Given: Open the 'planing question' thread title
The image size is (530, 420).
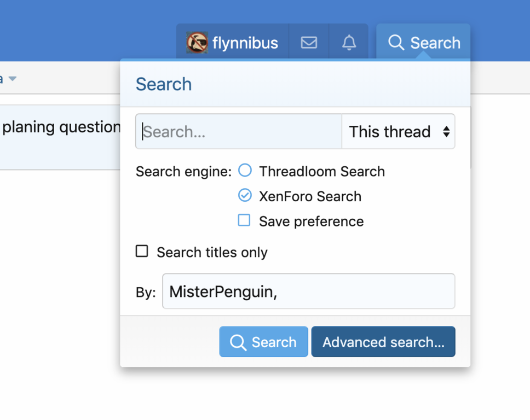Looking at the screenshot, I should [61, 127].
